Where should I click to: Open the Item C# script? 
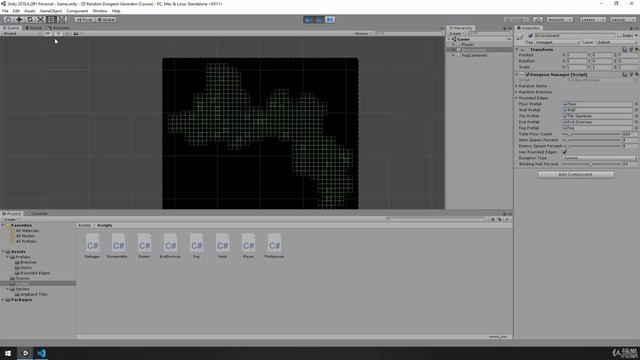coord(222,246)
